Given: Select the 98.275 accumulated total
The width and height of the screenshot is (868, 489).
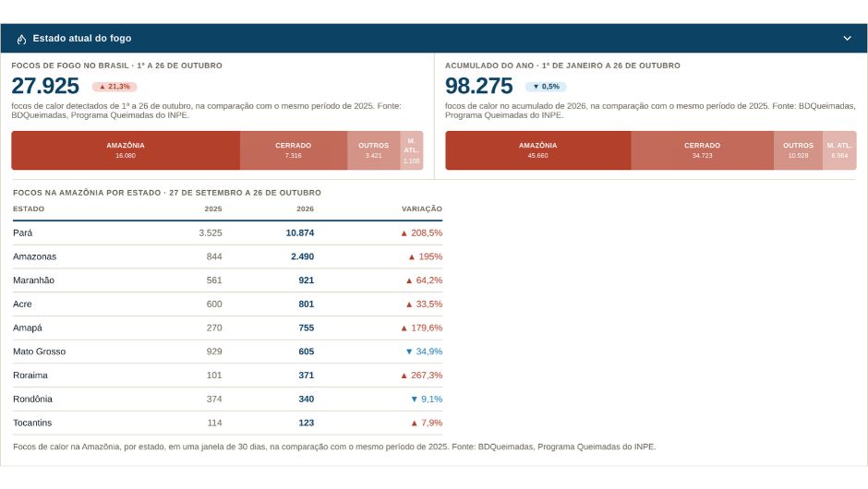Looking at the screenshot, I should pyautogui.click(x=479, y=86).
